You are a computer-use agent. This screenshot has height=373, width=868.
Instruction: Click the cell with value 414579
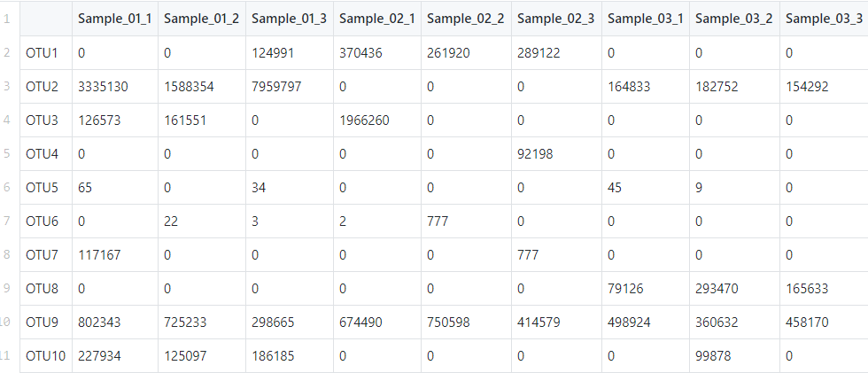click(556, 322)
